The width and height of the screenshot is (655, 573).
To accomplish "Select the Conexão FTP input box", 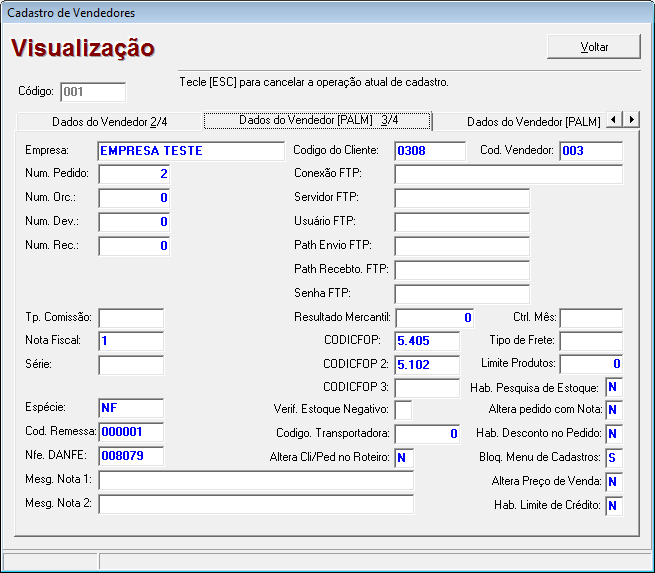I will [x=508, y=175].
